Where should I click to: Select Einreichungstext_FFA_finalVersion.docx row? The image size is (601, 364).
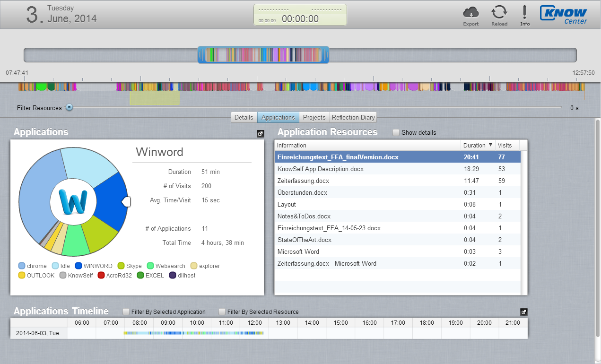[x=398, y=157]
